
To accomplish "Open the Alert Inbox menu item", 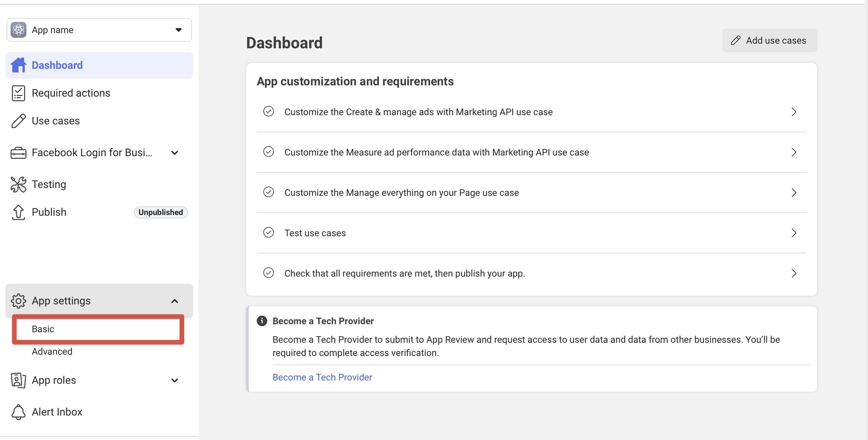I will 99,412.
